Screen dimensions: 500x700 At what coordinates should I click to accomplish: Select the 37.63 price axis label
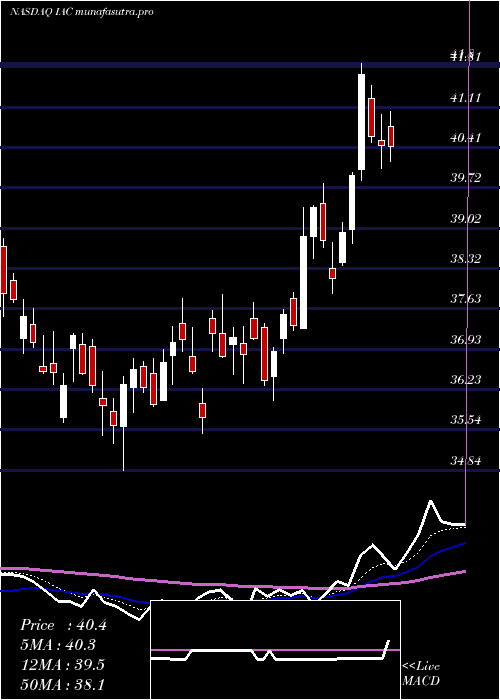(466, 299)
